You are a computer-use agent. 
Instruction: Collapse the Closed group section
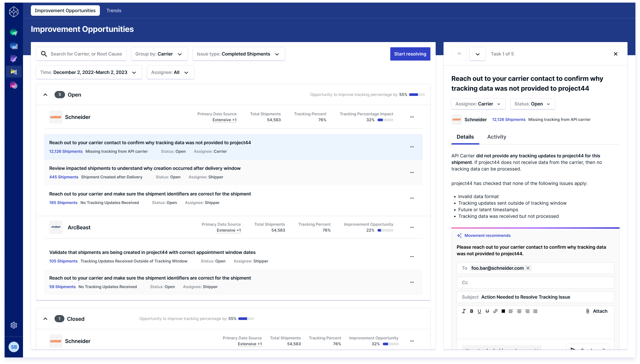point(45,319)
